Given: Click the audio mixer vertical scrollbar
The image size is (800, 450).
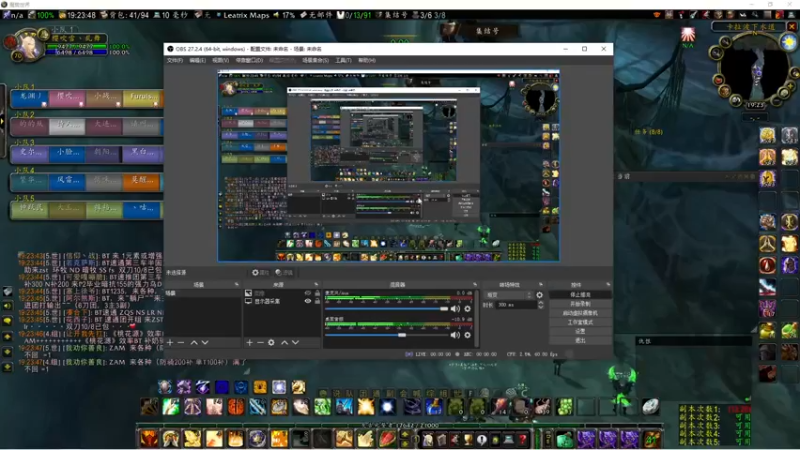Looking at the screenshot, I should pos(476,318).
